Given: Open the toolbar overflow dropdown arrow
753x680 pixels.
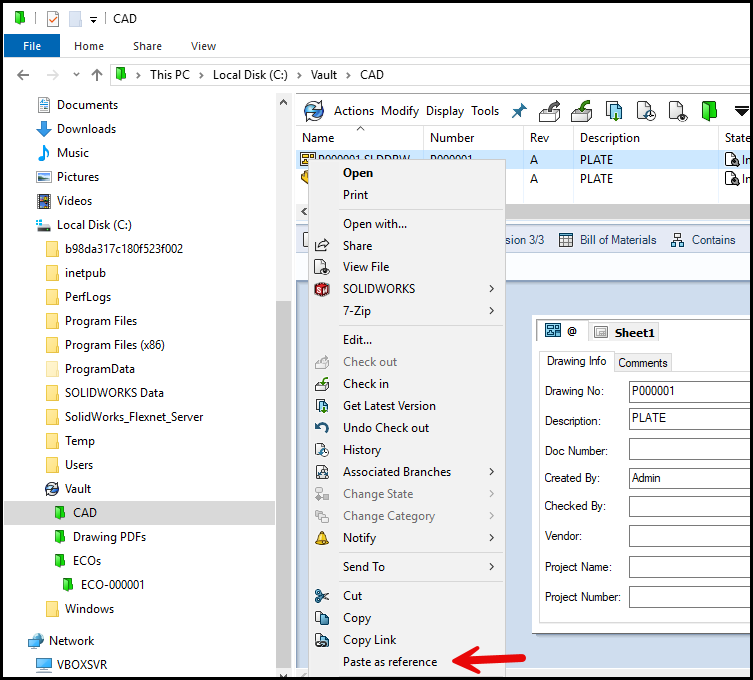Looking at the screenshot, I should pyautogui.click(x=742, y=111).
